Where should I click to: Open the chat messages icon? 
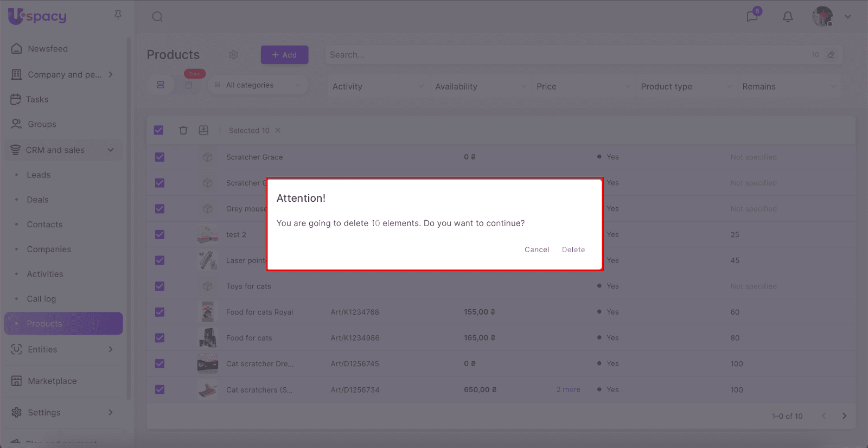[x=752, y=16]
